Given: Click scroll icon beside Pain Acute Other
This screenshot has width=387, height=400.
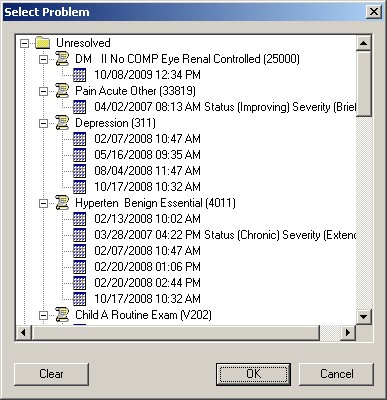Looking at the screenshot, I should (62, 91).
